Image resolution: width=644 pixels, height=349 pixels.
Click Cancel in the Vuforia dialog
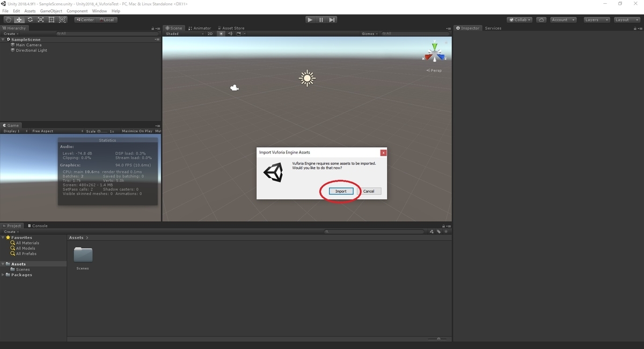369,191
